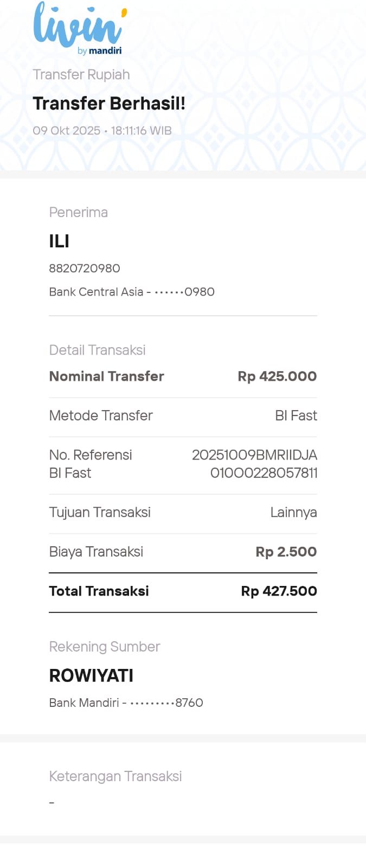The width and height of the screenshot is (366, 868).
Task: Select the Rp 427.500 total amount
Action: 279,591
